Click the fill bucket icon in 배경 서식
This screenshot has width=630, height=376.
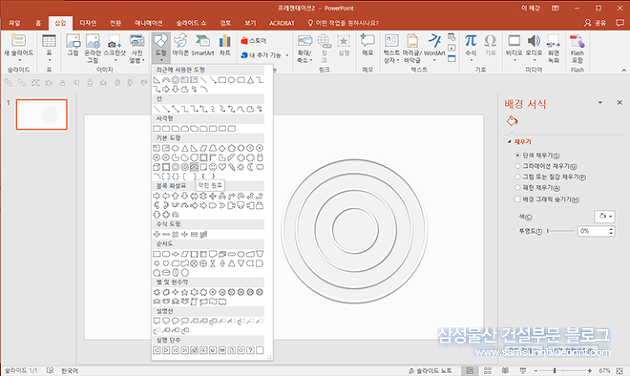pyautogui.click(x=512, y=121)
